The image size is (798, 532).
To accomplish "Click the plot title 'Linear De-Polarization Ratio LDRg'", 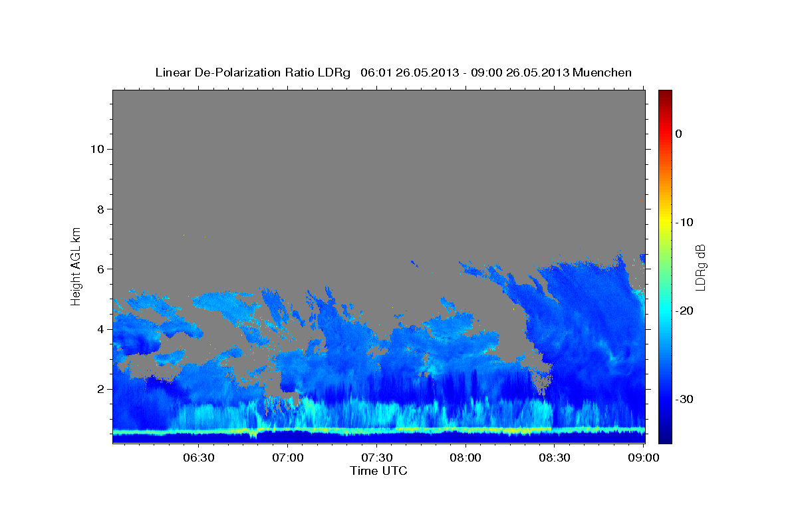I will tap(253, 72).
